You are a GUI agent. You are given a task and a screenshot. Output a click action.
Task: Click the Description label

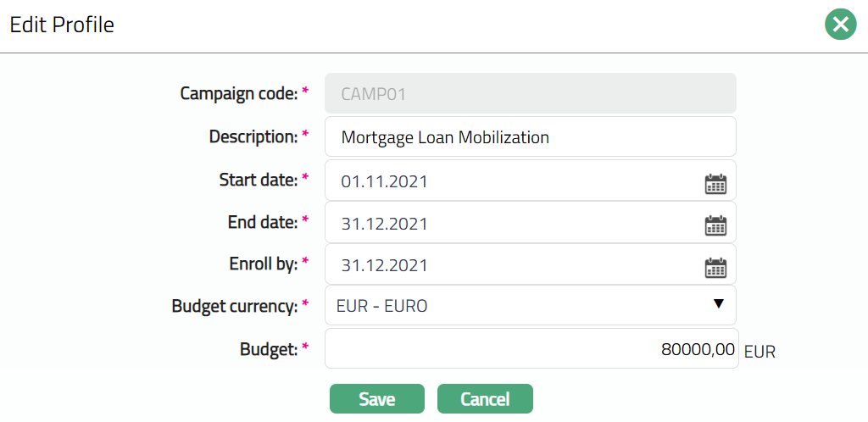tap(253, 136)
